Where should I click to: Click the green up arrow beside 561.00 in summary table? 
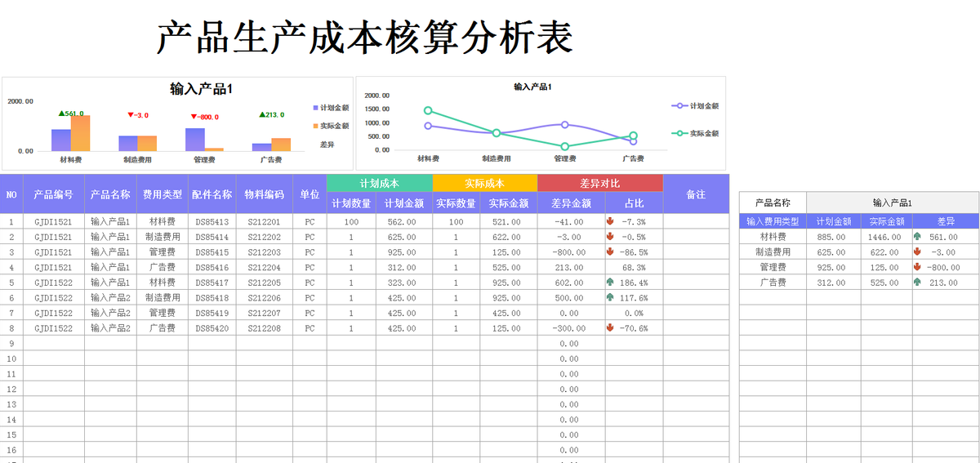[917, 237]
